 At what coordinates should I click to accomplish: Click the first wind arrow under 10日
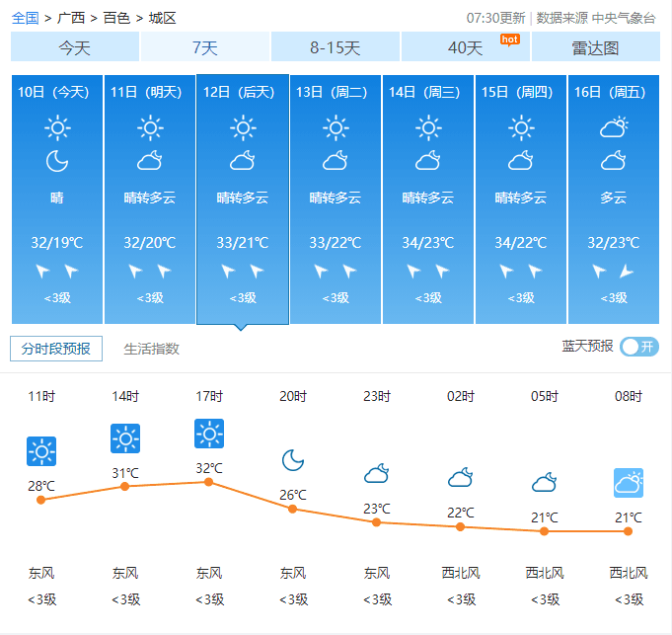coord(42,271)
